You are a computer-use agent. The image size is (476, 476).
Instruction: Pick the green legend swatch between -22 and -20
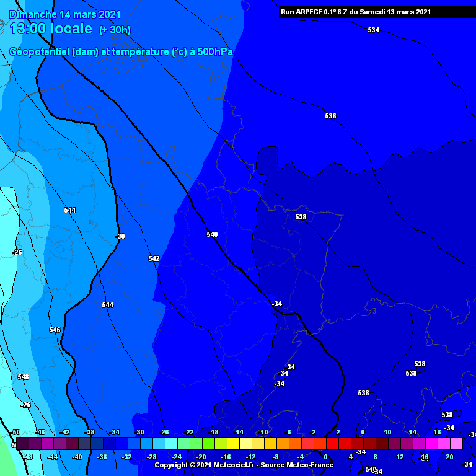[196, 443]
